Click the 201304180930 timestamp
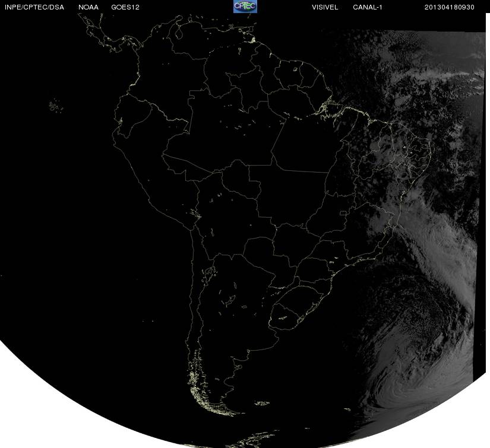This screenshot has height=448, width=490. coord(450,7)
